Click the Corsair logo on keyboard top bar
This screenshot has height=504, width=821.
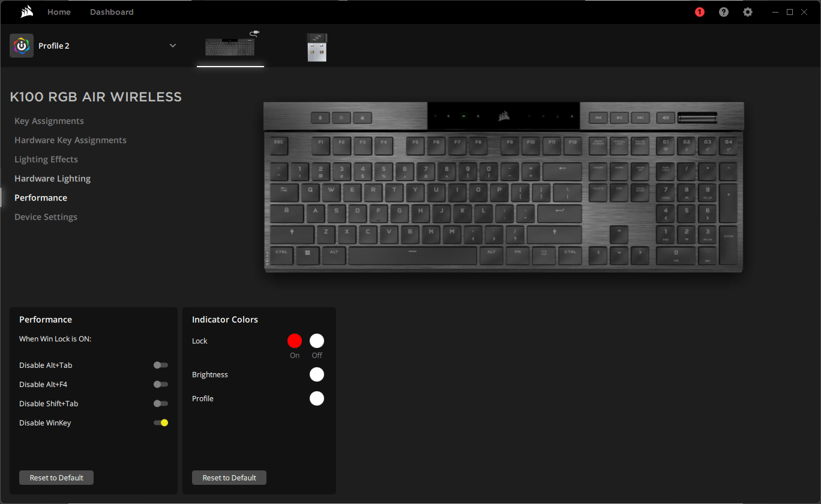pyautogui.click(x=504, y=116)
